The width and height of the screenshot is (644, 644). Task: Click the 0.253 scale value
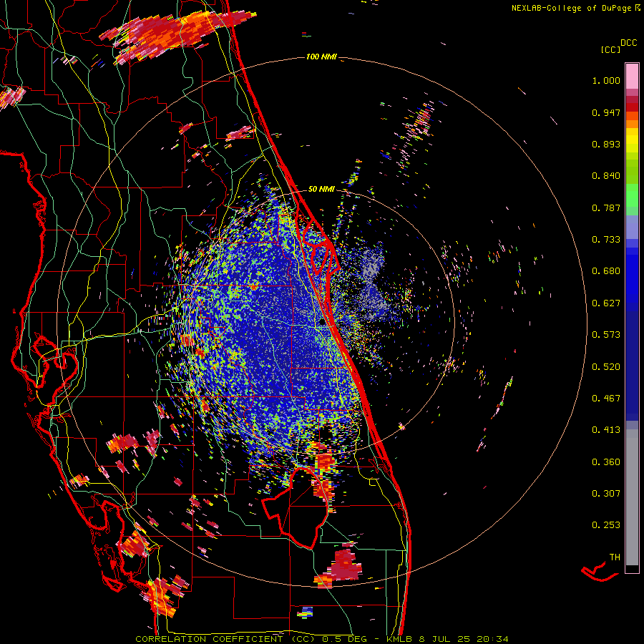[606, 525]
